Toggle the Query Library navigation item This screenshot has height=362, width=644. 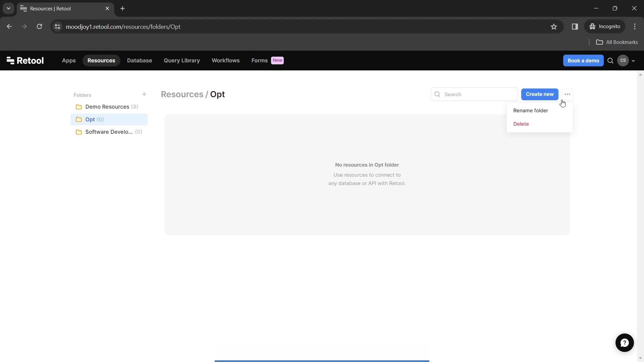tap(181, 60)
